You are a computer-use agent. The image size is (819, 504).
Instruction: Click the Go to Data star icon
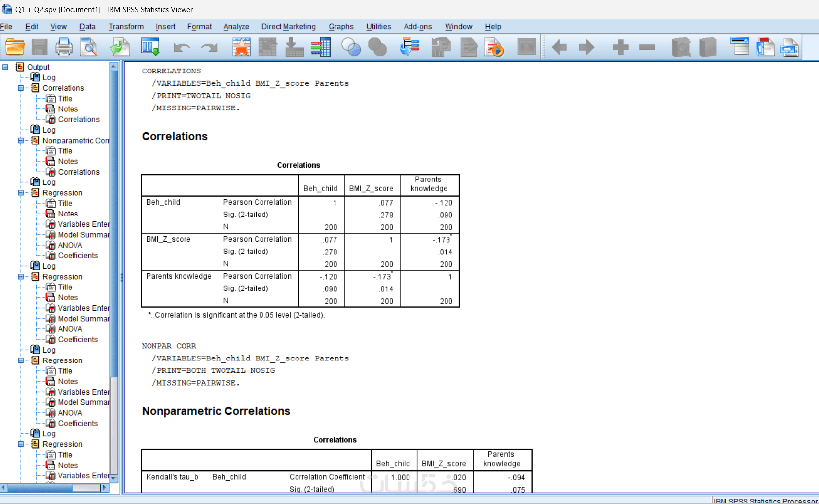pos(241,47)
